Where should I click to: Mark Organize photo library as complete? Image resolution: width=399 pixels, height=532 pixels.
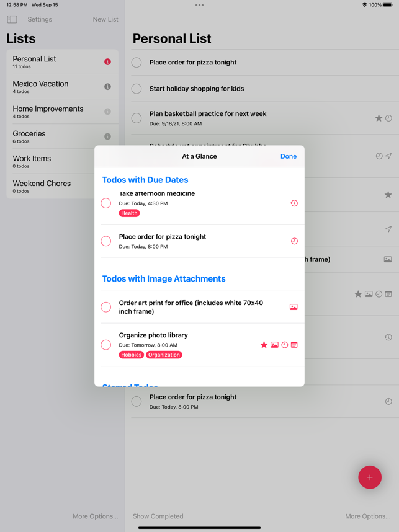(x=106, y=345)
